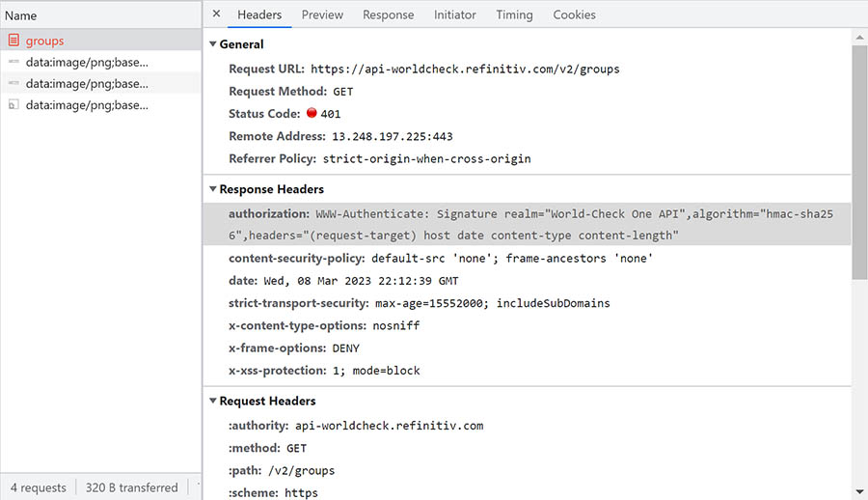Click the third data:image/png request icon
This screenshot has width=868, height=500.
coord(14,105)
